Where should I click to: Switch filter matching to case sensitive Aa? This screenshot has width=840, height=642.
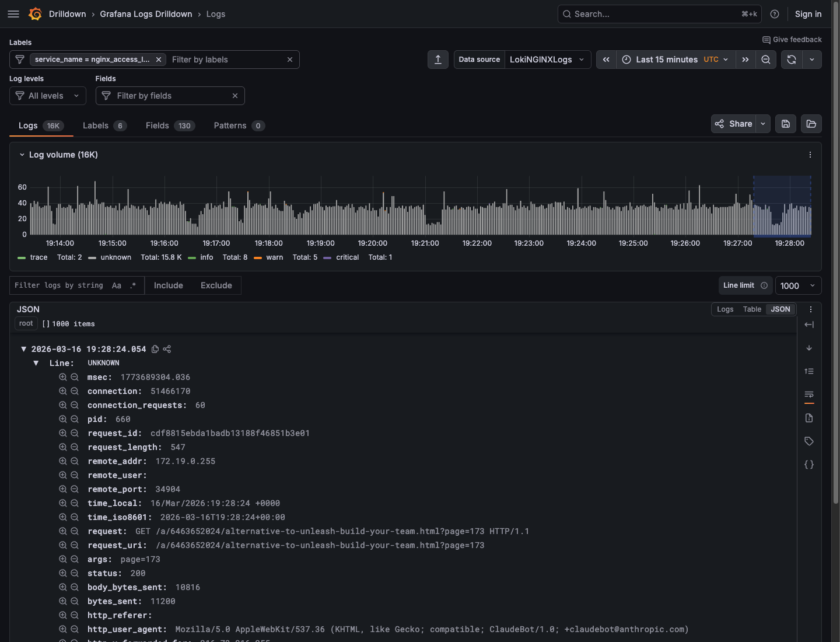tap(117, 285)
